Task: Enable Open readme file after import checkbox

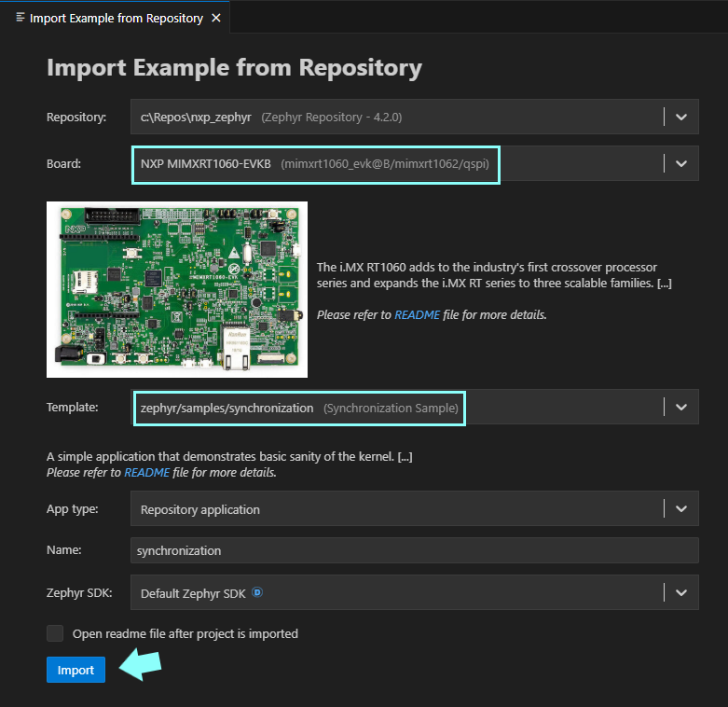Action: tap(55, 633)
